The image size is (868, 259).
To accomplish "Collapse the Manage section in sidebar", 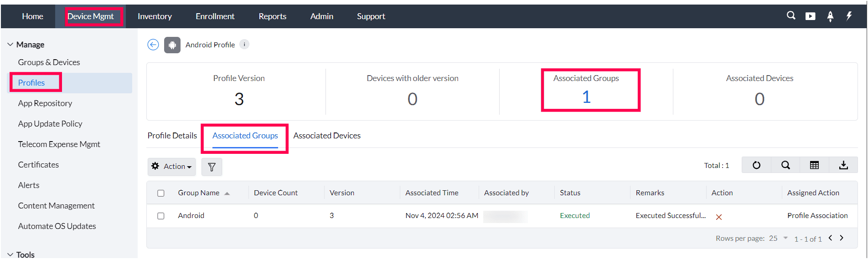I will 10,45.
